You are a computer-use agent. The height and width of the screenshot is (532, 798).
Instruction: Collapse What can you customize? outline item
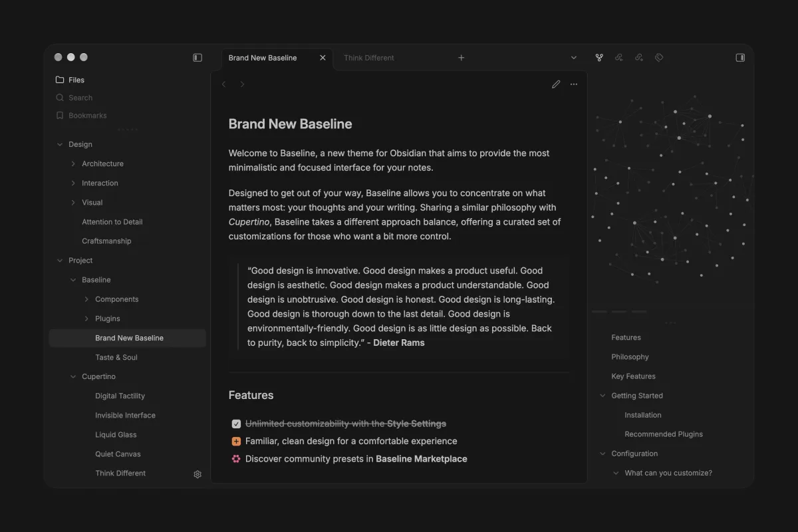pyautogui.click(x=616, y=473)
